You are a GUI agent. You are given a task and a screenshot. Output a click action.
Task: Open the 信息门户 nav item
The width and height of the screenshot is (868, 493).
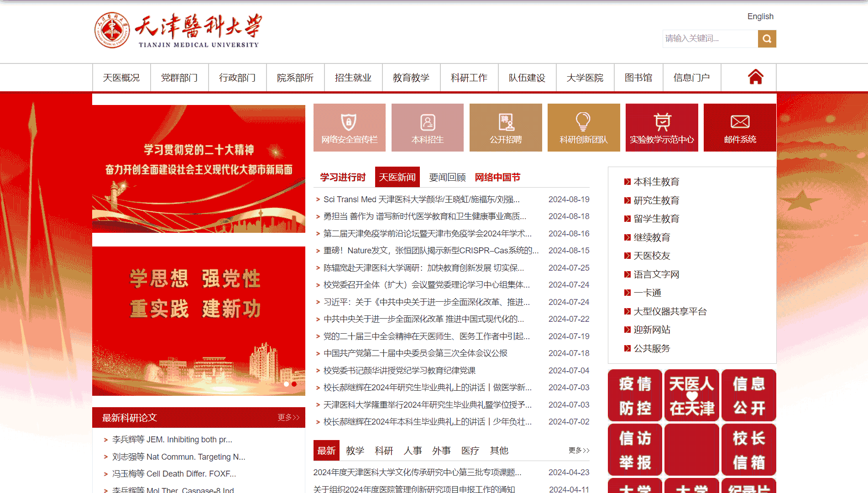[692, 78]
